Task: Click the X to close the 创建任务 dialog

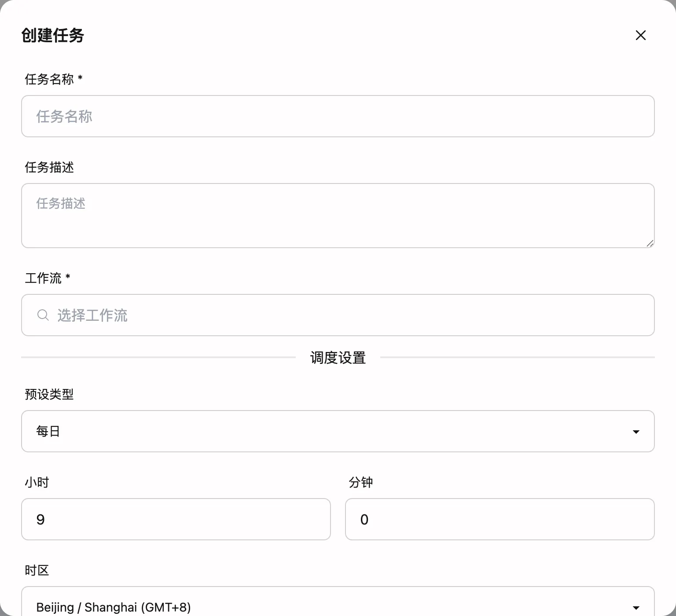Action: (640, 35)
